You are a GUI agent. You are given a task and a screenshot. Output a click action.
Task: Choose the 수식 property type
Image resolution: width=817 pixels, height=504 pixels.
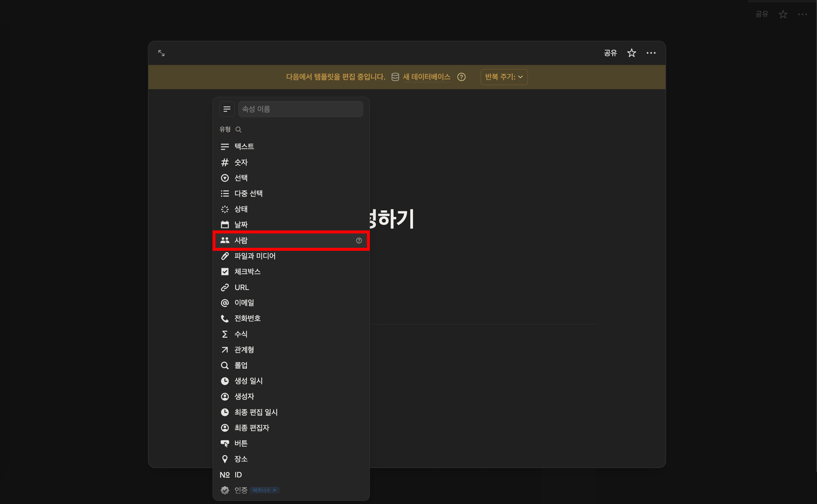[x=241, y=334]
